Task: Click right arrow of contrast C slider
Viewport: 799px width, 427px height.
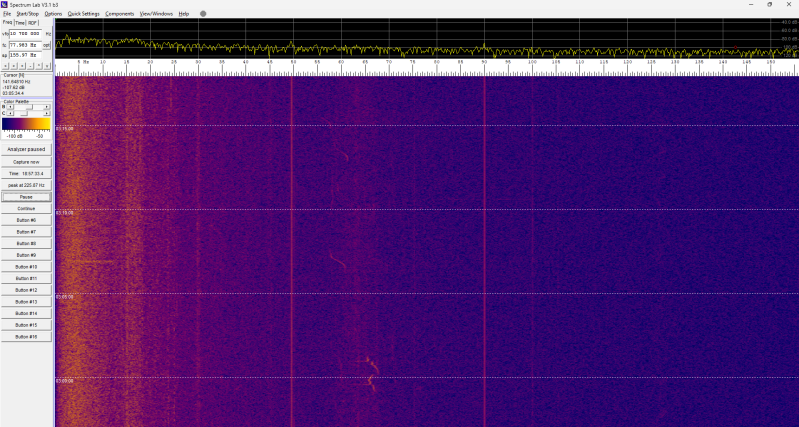Action: click(x=47, y=113)
